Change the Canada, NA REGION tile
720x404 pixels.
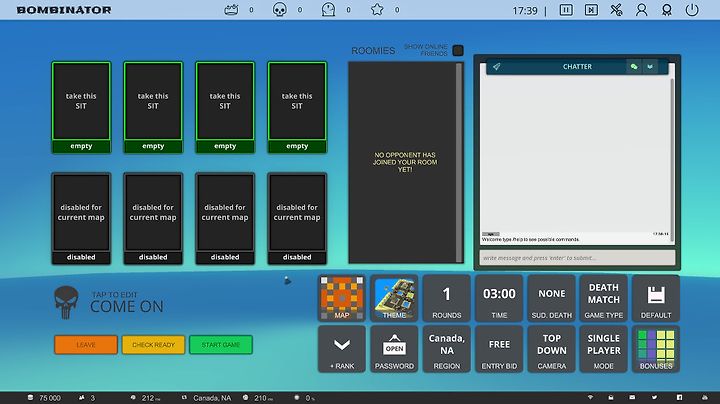pyautogui.click(x=446, y=349)
